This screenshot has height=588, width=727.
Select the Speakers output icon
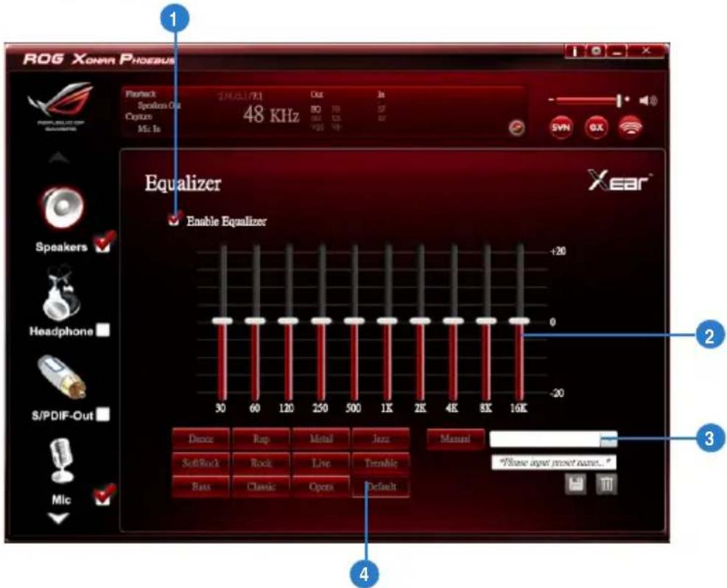(x=62, y=209)
